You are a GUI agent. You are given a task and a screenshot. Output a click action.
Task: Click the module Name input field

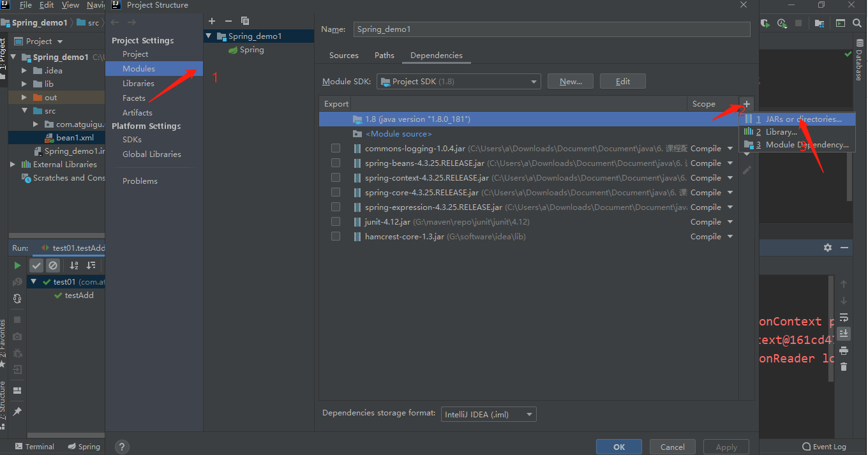click(552, 29)
